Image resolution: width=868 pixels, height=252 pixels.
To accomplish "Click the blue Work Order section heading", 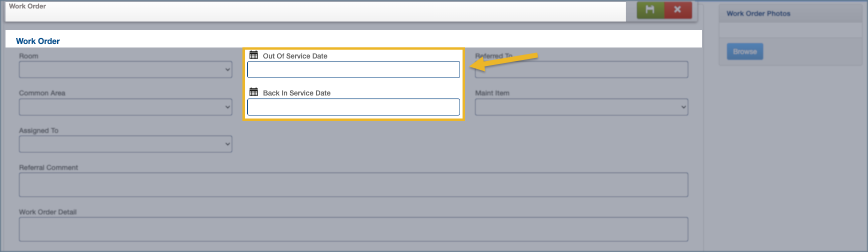I will click(38, 41).
